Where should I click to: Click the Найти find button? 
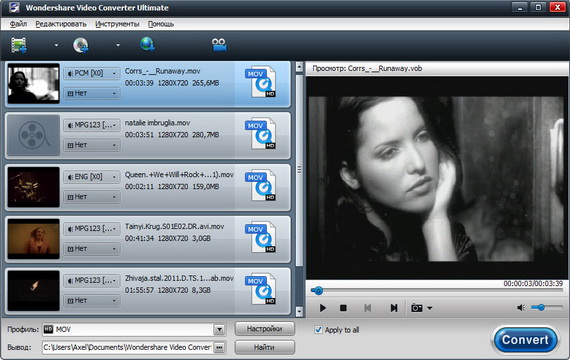point(264,347)
